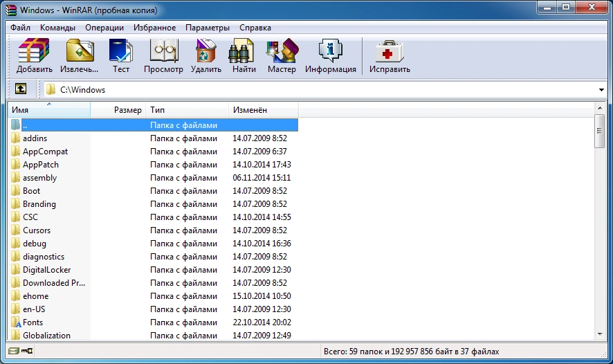The width and height of the screenshot is (613, 364).
Task: Click the vertical scrollbar thumb
Action: click(599, 131)
